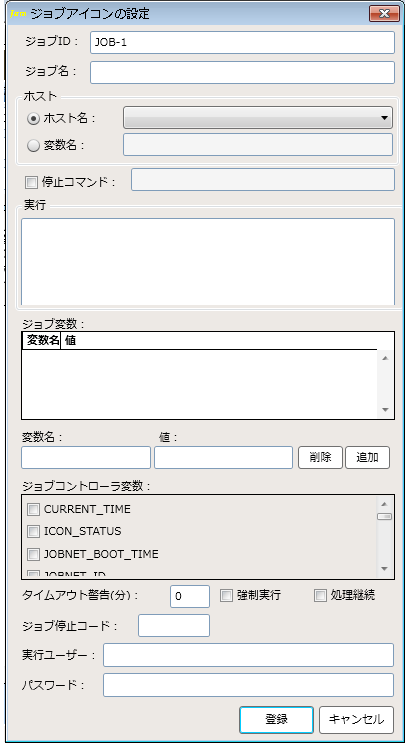Check the ICON_STATUS controller variable
410x743 pixels.
(33, 532)
